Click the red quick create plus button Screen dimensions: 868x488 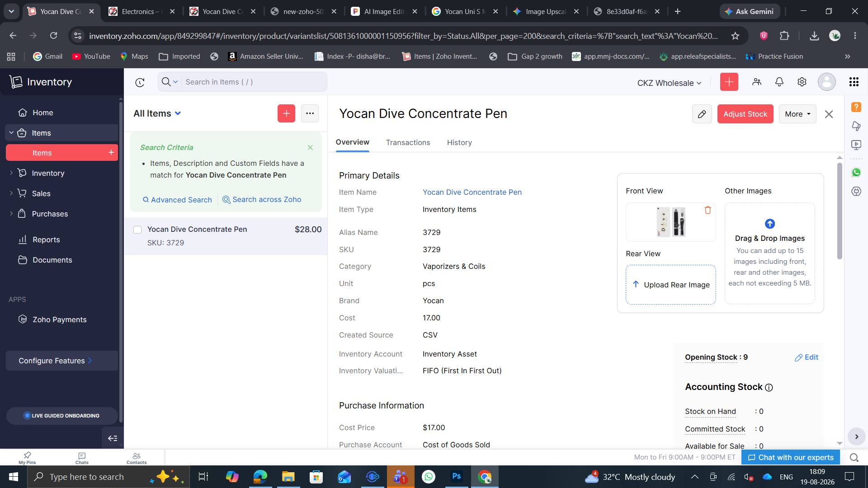coord(729,82)
